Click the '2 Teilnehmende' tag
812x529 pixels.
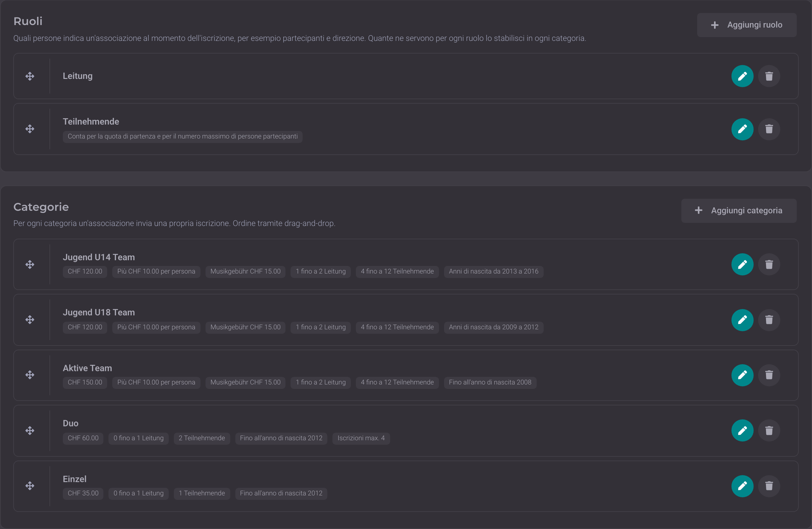(x=202, y=438)
